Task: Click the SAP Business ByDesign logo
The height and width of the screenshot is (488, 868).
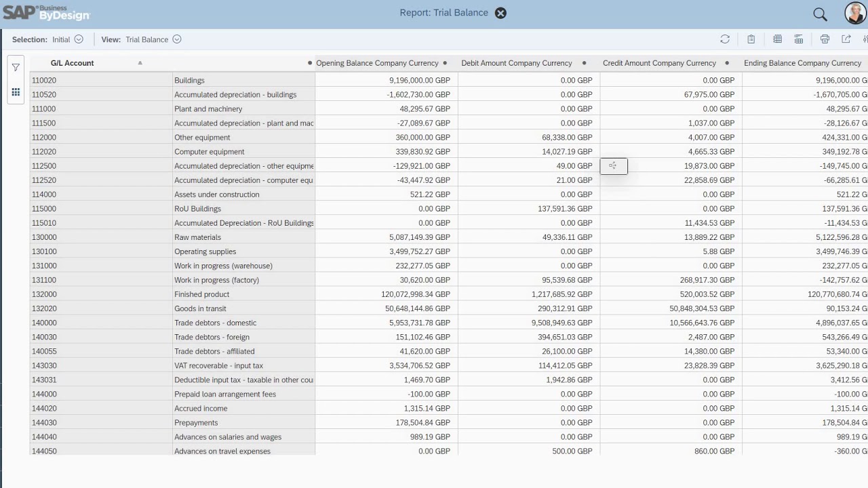Action: 46,12
